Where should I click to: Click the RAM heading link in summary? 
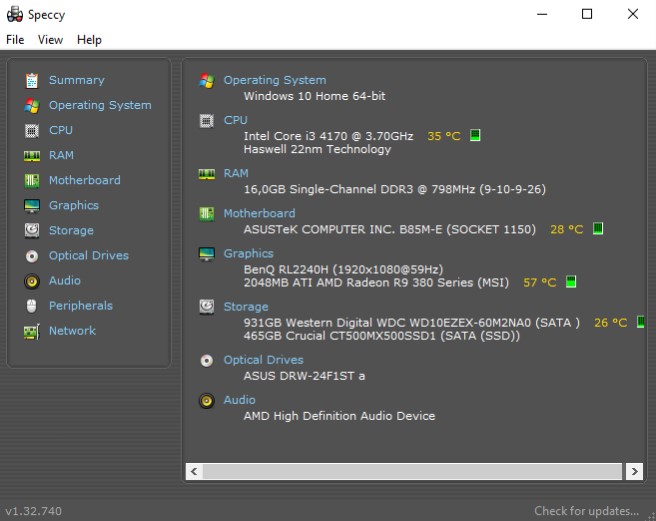click(236, 173)
